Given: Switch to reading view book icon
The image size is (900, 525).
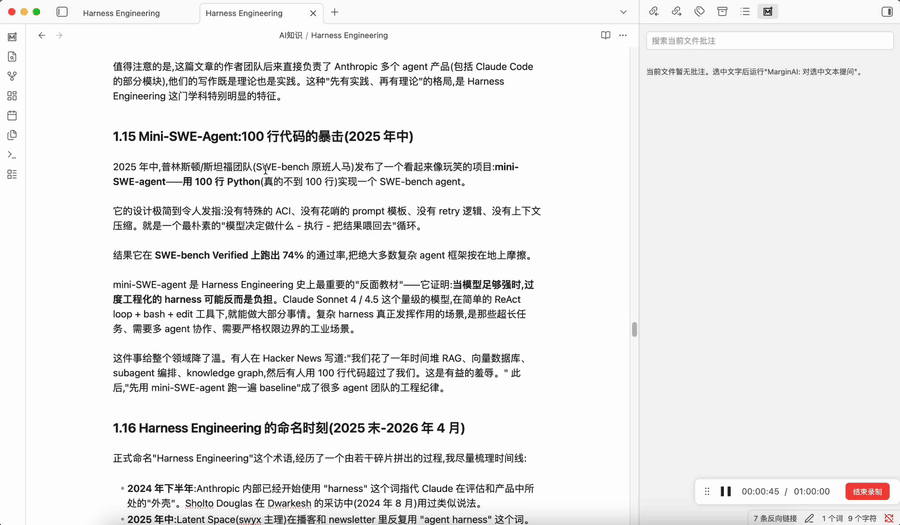Looking at the screenshot, I should point(606,36).
